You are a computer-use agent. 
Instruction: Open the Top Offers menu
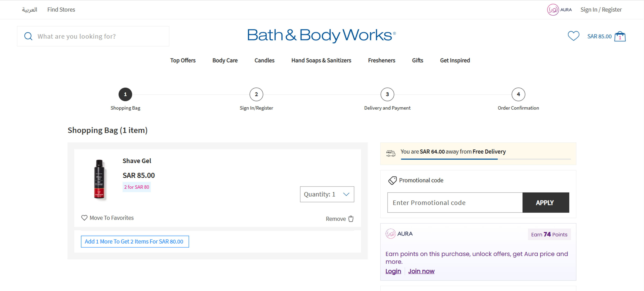[x=183, y=60]
